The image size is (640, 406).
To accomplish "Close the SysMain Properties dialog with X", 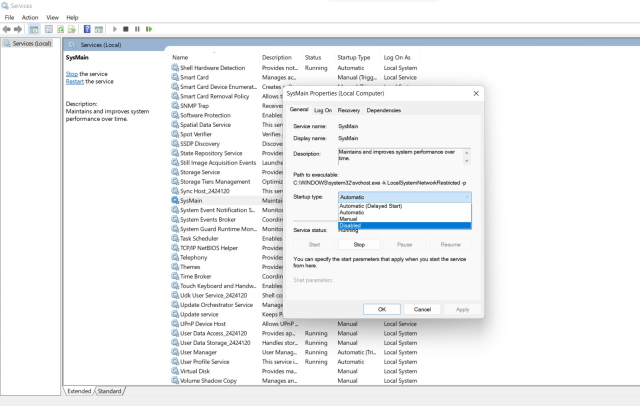I will [x=476, y=93].
